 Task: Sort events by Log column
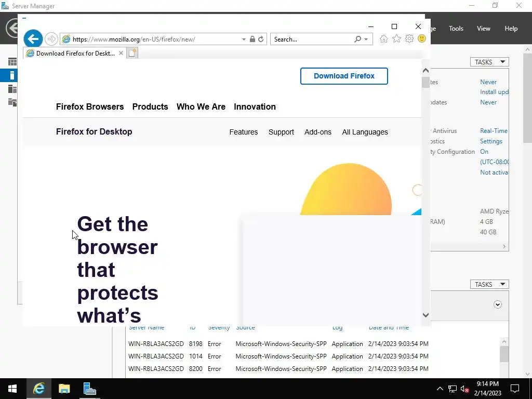coord(337,328)
